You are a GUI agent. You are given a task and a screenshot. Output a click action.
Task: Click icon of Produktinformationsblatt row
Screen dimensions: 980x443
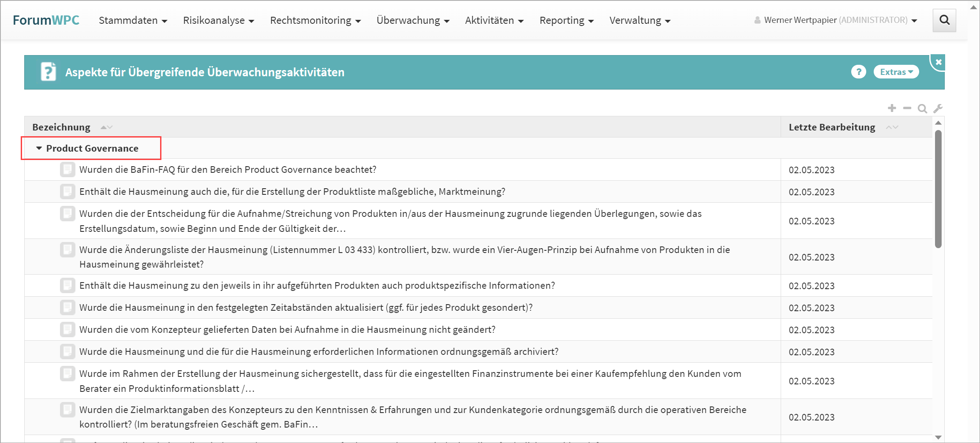[x=67, y=373]
